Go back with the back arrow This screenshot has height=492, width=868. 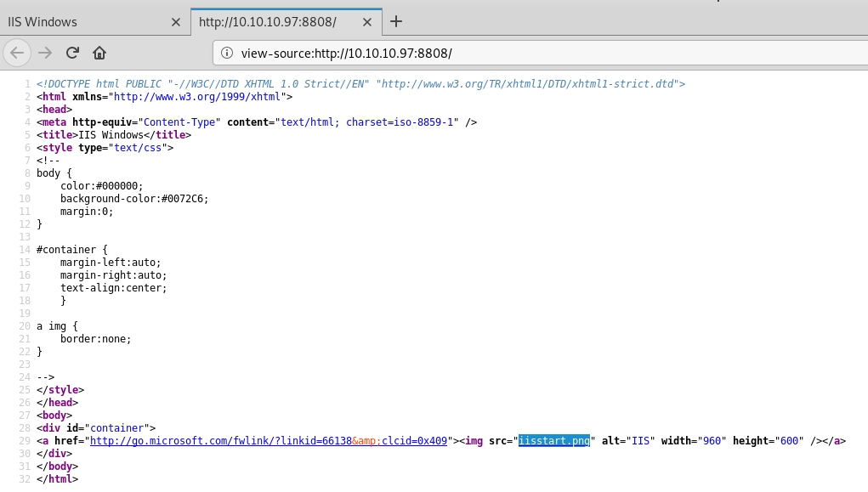[17, 54]
